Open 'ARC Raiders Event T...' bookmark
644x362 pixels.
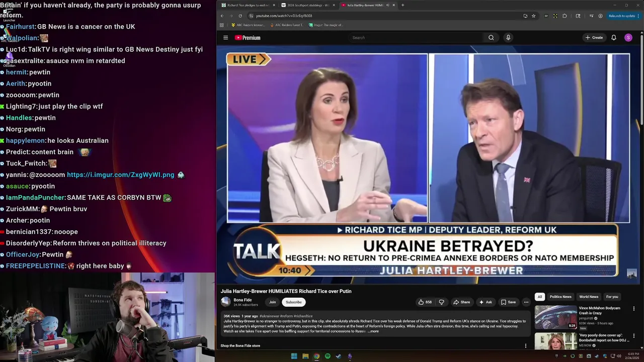pyautogui.click(x=287, y=25)
